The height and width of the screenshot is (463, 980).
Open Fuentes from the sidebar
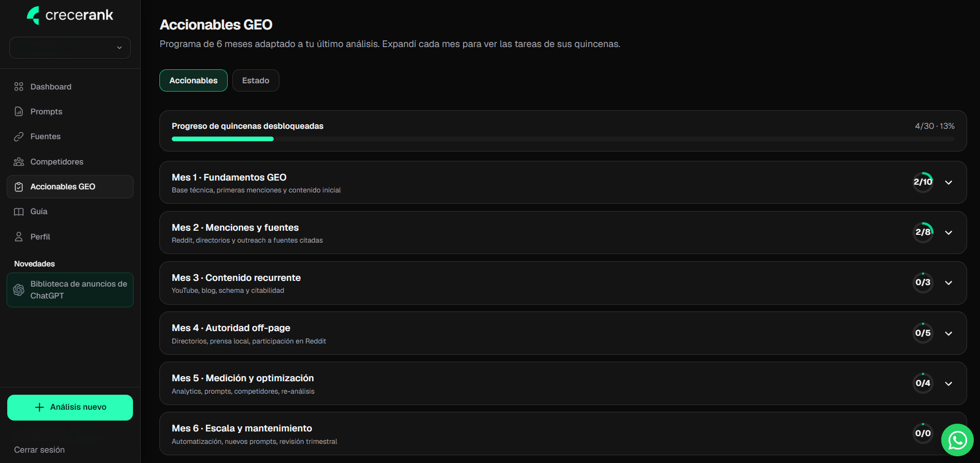[70, 137]
